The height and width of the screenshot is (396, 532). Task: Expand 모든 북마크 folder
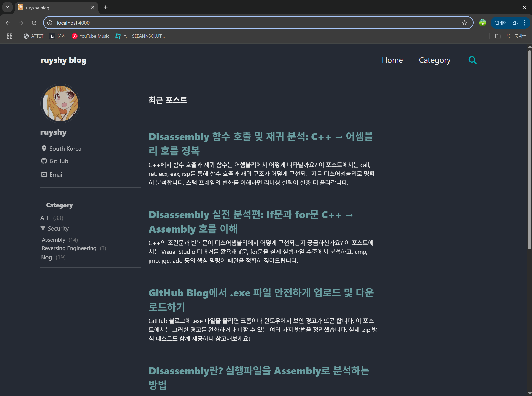tap(511, 36)
